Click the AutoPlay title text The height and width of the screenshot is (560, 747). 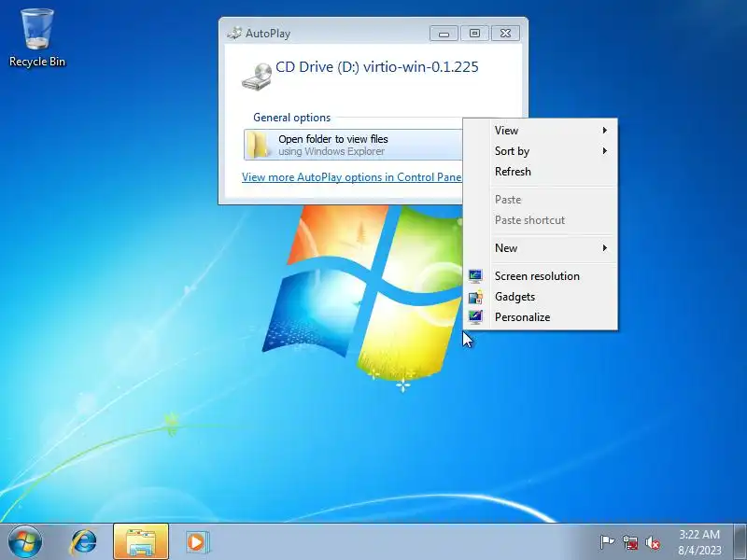(x=268, y=34)
